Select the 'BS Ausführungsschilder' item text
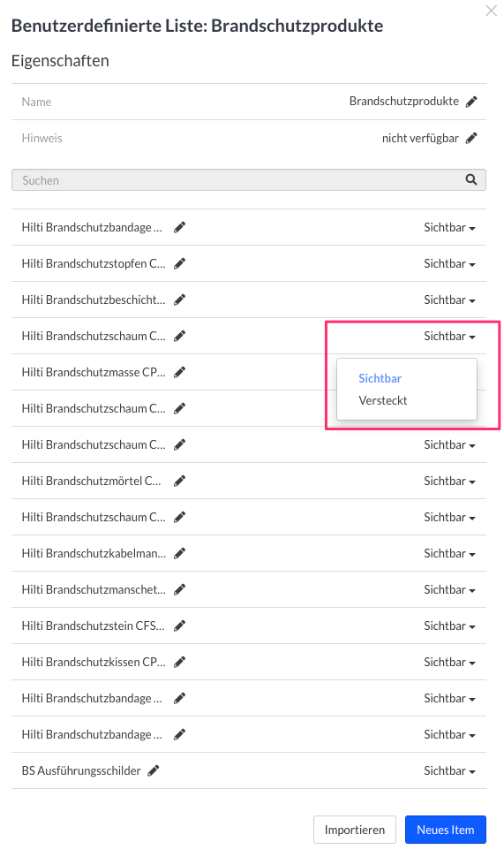 81,770
